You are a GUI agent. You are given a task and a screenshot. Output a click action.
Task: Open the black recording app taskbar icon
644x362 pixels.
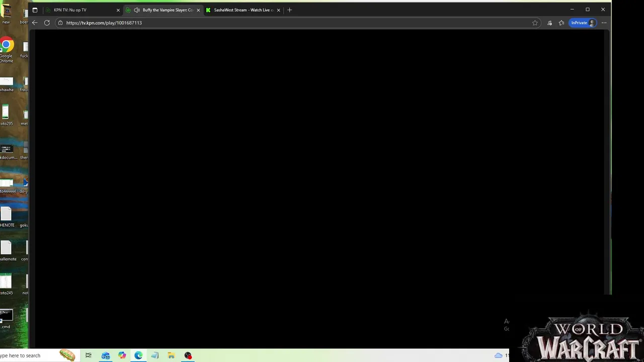[188, 355]
